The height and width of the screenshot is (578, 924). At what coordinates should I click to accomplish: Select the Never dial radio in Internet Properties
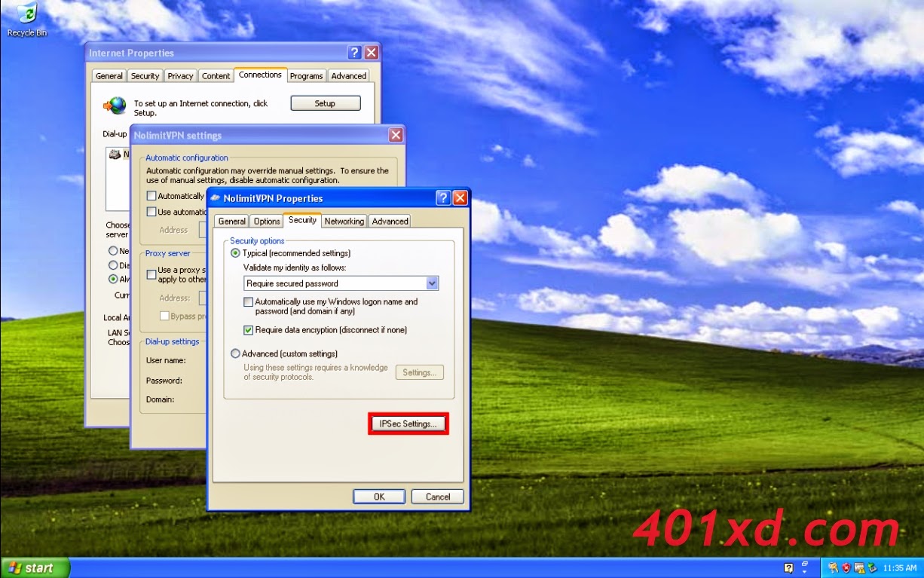tap(113, 251)
